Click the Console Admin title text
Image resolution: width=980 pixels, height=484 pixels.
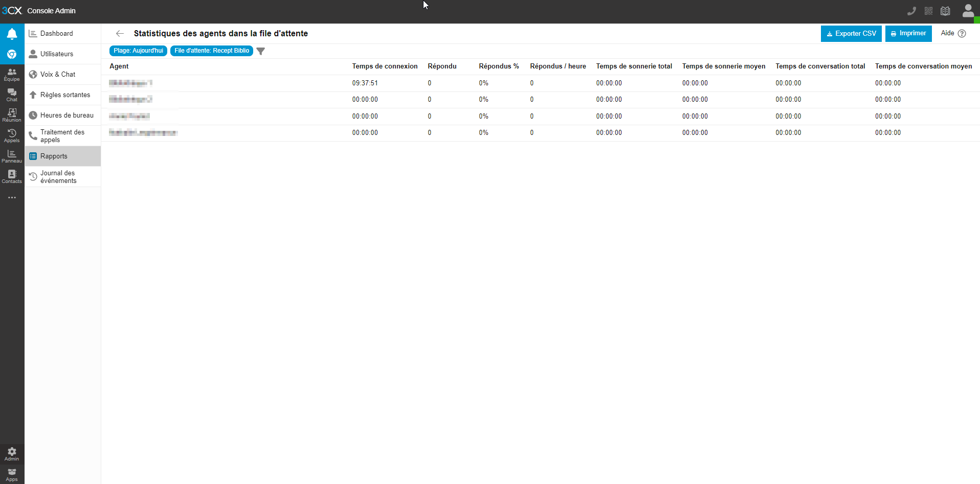[51, 11]
